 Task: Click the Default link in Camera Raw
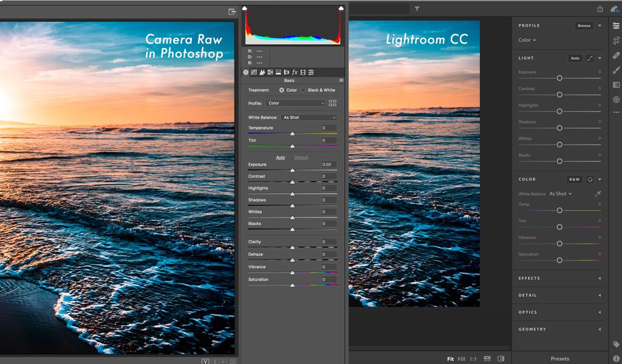coord(301,158)
